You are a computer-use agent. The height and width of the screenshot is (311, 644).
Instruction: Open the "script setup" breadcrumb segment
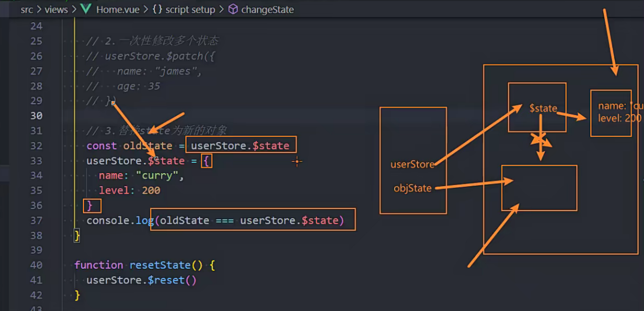190,10
